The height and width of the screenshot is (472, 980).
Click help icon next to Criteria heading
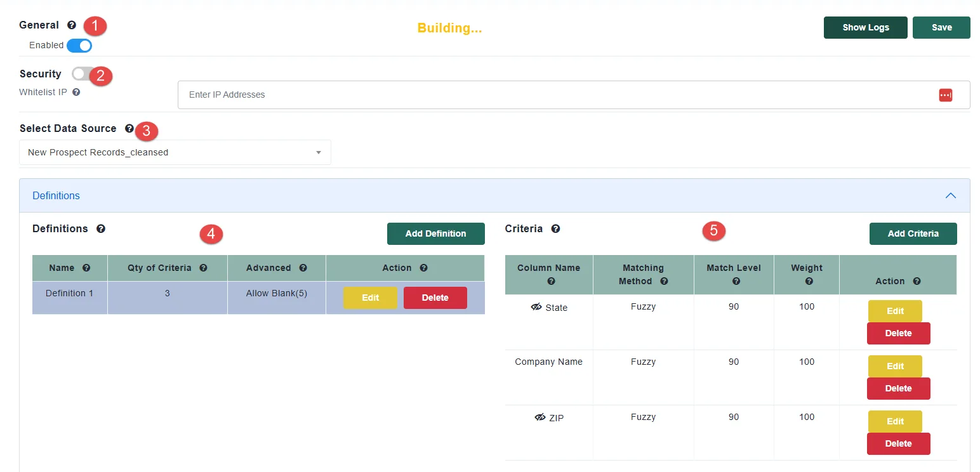(x=555, y=229)
